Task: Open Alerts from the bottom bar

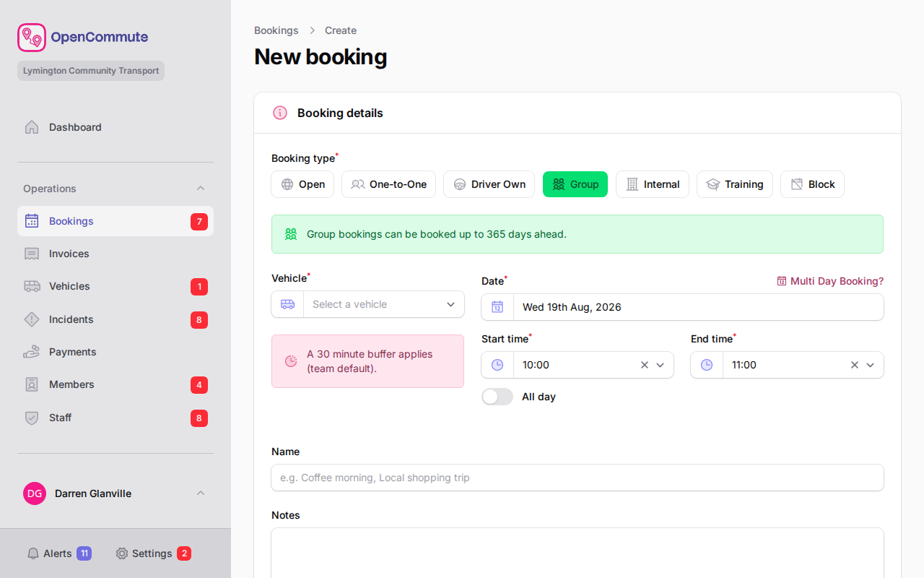Action: click(58, 553)
